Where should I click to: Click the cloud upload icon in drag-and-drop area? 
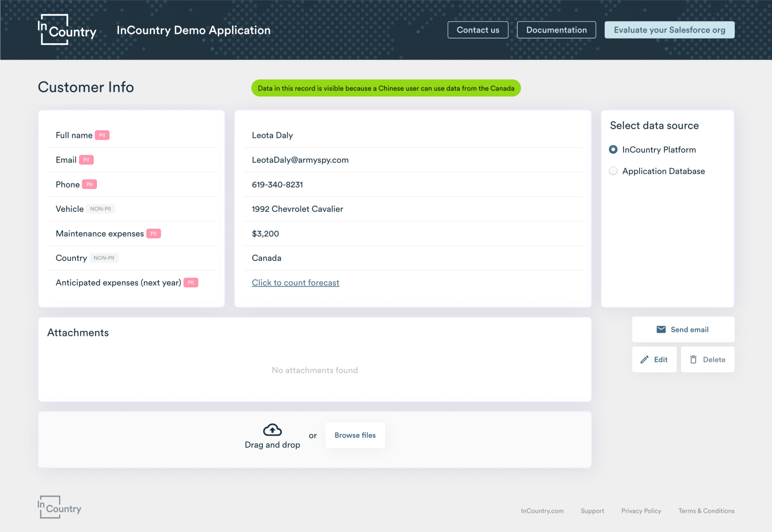coord(272,430)
